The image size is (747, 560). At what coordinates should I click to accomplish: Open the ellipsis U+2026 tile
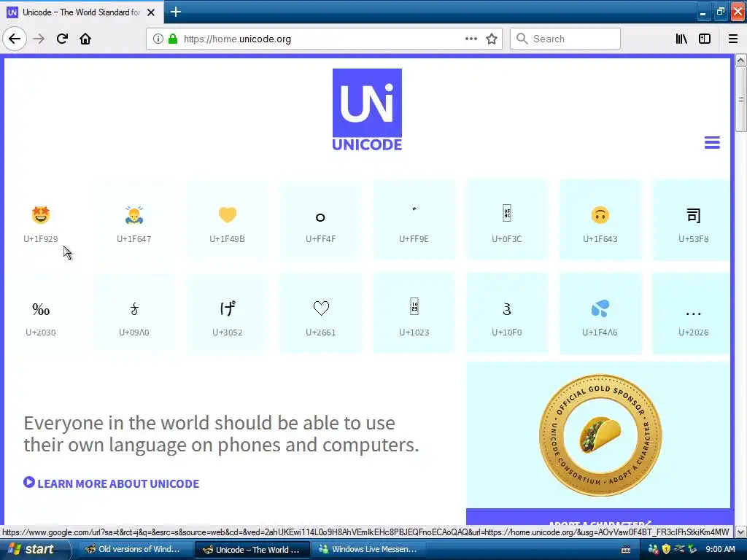[692, 314]
